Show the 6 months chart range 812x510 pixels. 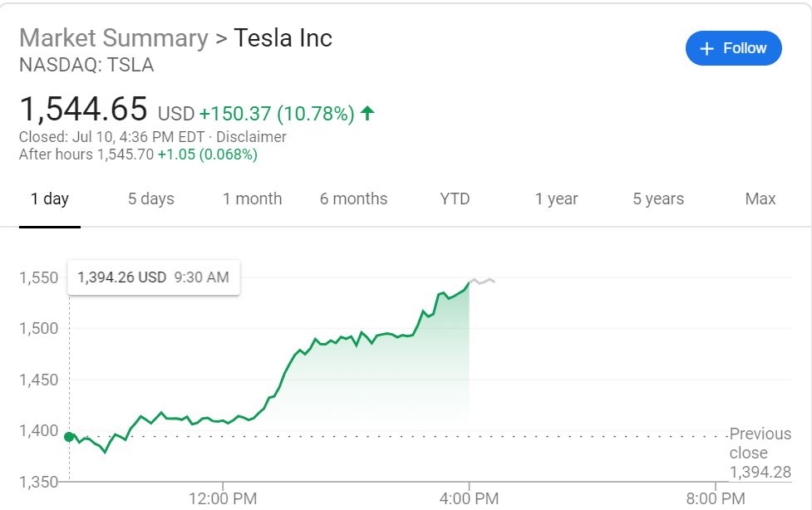353,199
